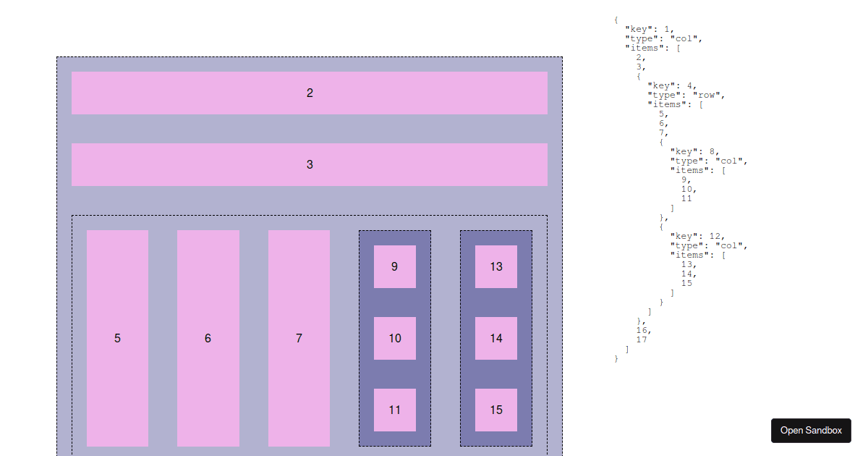Select the small square labeled 14
The height and width of the screenshot is (456, 868).
click(x=495, y=338)
